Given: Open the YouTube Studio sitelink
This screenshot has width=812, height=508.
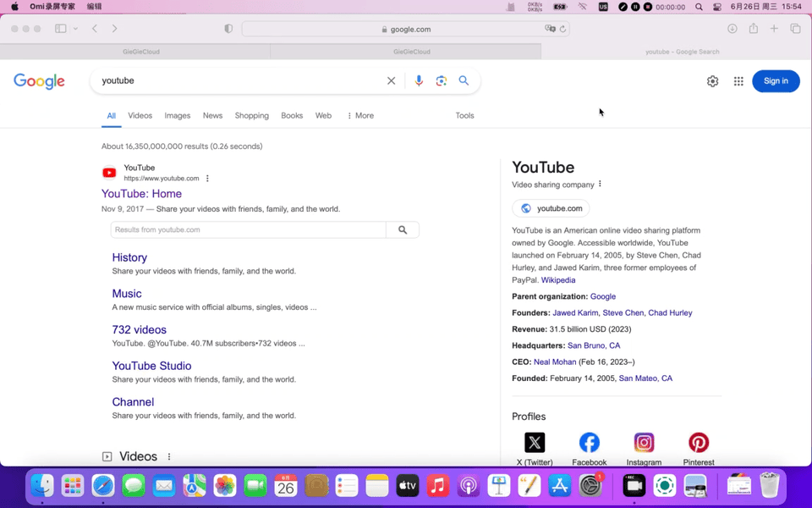Looking at the screenshot, I should (x=151, y=366).
